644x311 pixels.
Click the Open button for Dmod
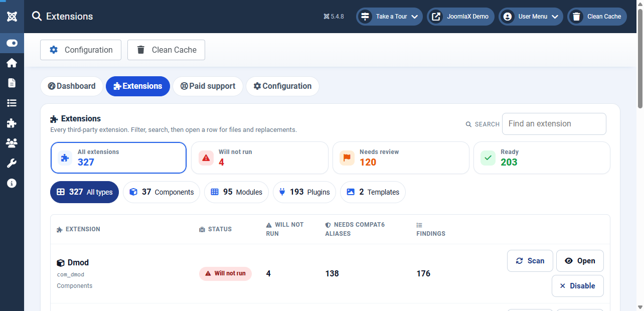[x=580, y=261]
